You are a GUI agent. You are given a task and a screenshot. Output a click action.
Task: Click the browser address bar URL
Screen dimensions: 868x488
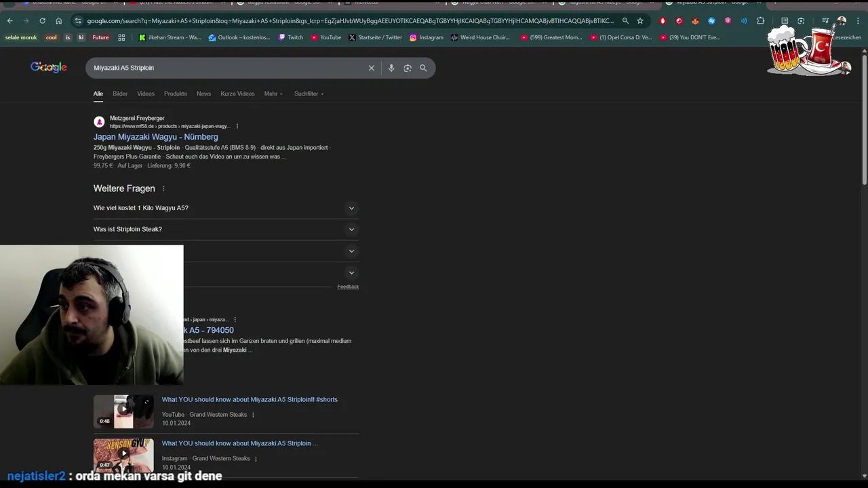coord(349,21)
